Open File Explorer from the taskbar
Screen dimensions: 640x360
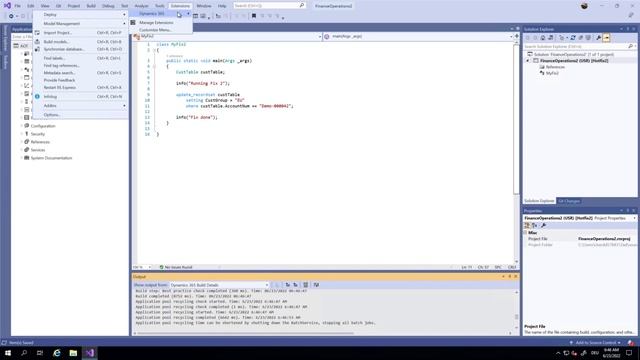tap(73, 353)
